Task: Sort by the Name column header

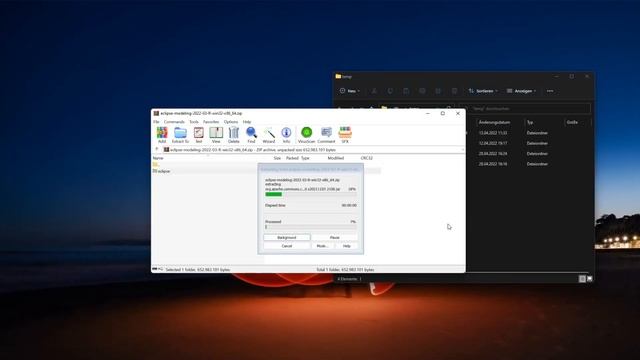Action: pyautogui.click(x=158, y=158)
